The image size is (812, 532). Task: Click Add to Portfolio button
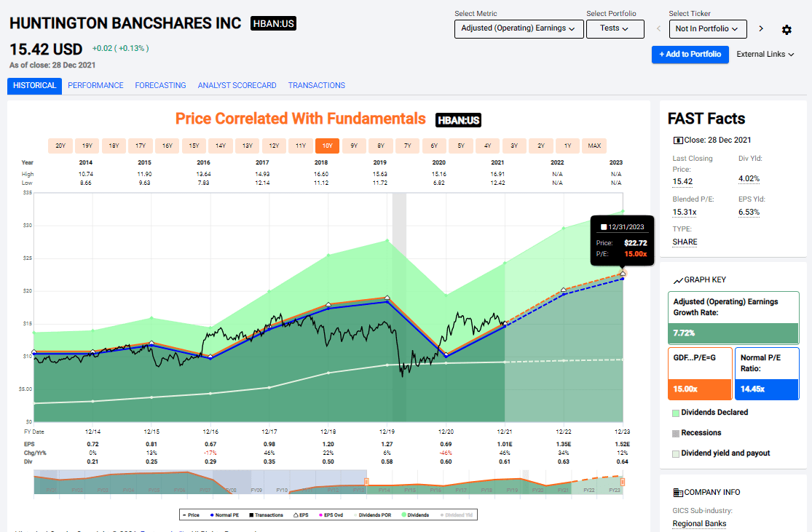click(x=690, y=55)
